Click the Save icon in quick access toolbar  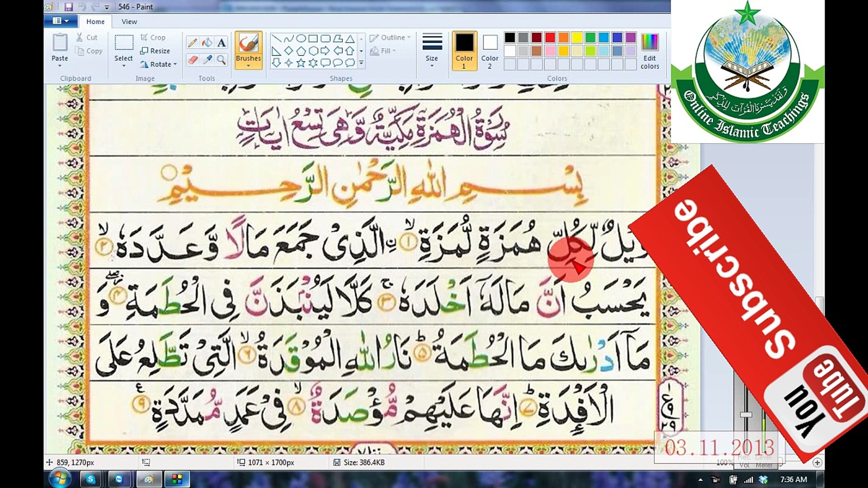(x=69, y=6)
